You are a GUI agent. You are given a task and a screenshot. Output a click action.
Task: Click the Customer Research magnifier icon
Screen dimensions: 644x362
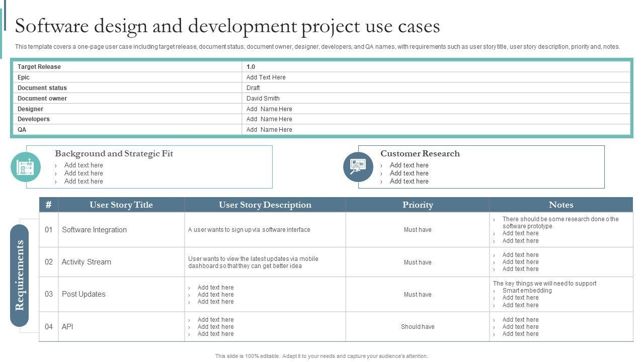[x=358, y=167]
